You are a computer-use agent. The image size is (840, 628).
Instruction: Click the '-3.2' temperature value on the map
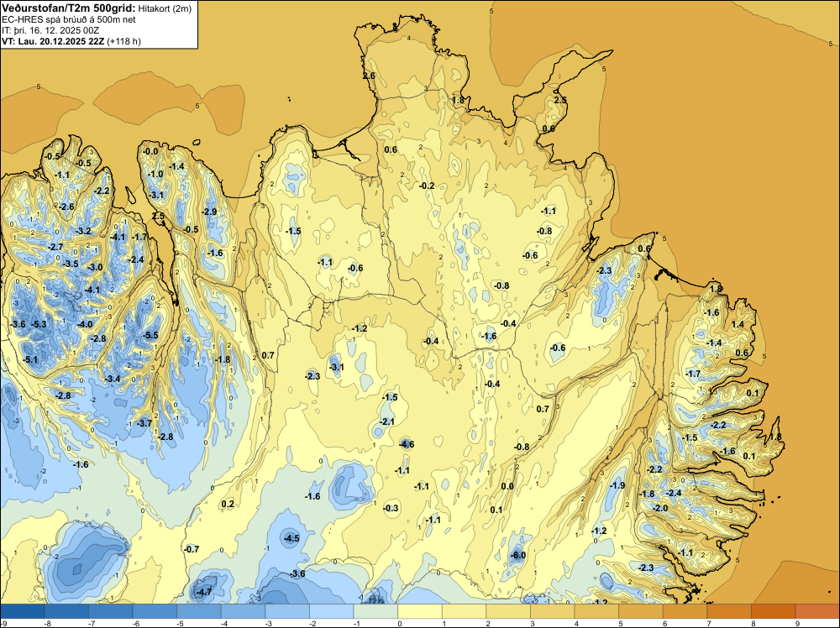click(x=84, y=231)
